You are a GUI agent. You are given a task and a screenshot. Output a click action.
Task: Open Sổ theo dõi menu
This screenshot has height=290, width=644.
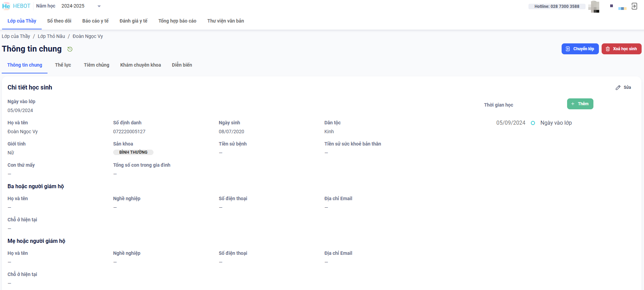(59, 21)
